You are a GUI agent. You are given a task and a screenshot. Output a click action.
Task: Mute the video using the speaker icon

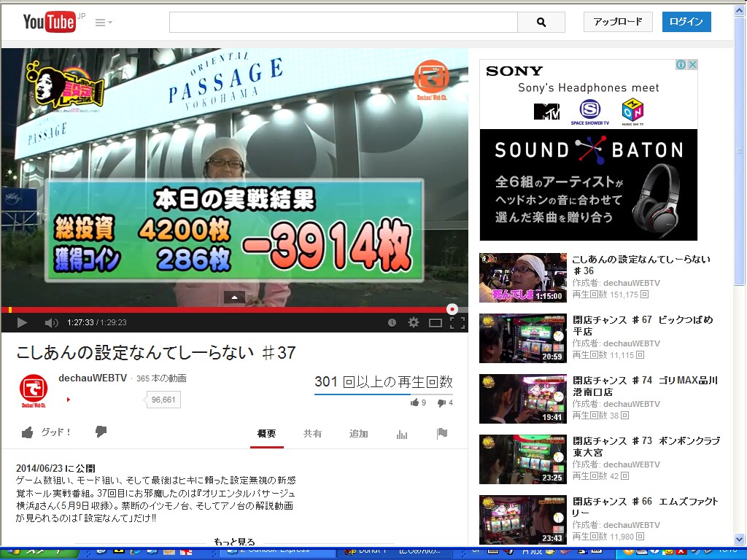(50, 323)
